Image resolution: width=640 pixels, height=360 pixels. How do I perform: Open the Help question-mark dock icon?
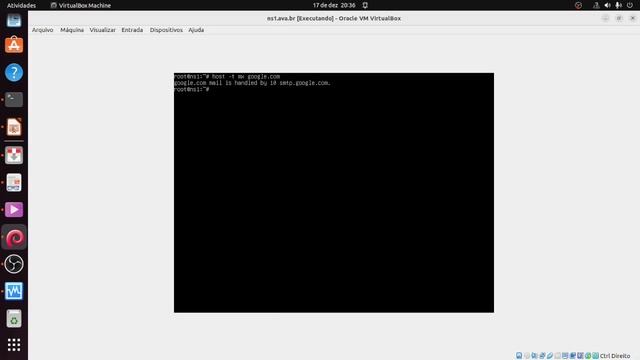14,72
